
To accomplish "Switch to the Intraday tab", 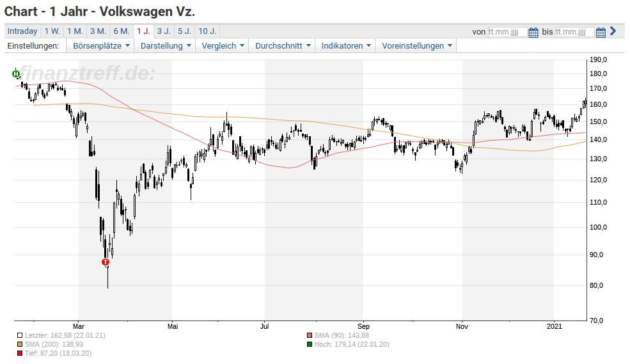I will tap(22, 31).
